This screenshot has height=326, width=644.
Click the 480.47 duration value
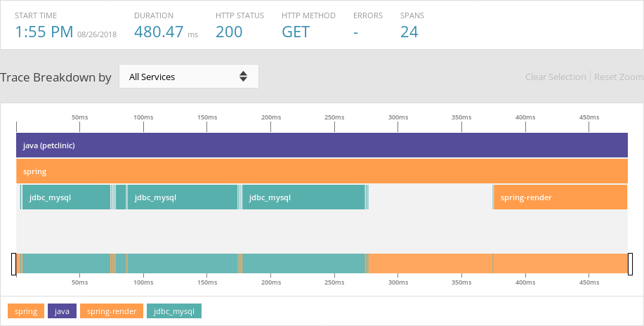click(x=159, y=32)
